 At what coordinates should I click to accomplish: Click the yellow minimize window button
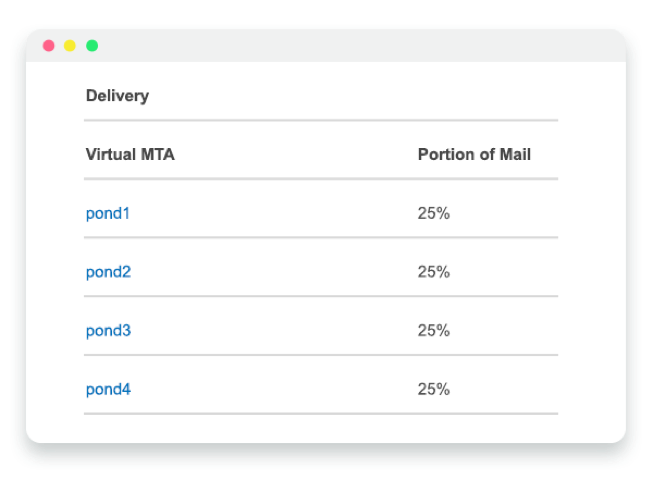coord(70,45)
